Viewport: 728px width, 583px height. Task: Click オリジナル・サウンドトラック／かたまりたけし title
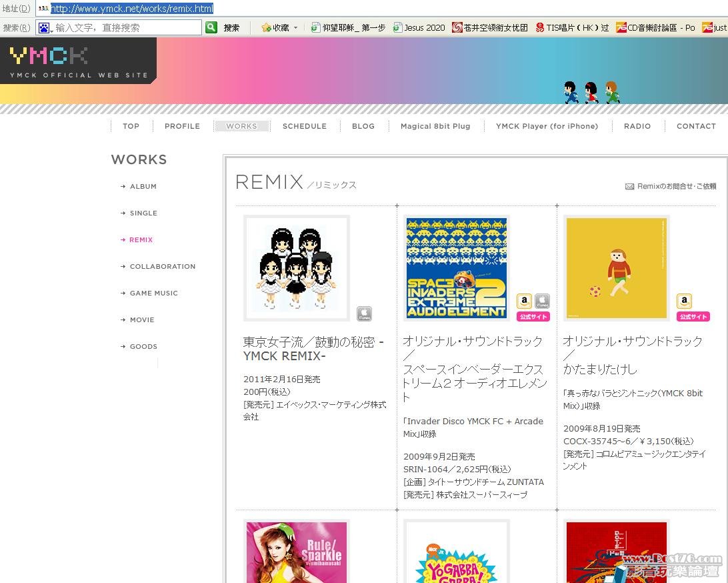[633, 355]
